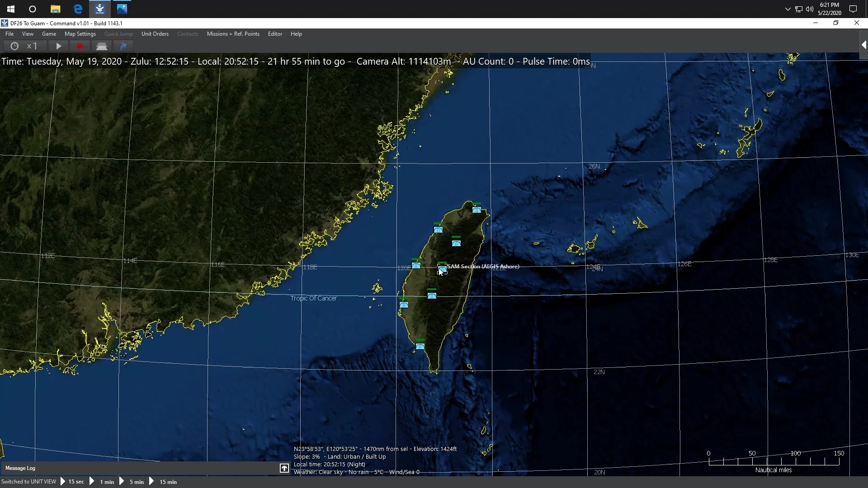
Task: Click the time status line at top
Action: click(x=296, y=61)
